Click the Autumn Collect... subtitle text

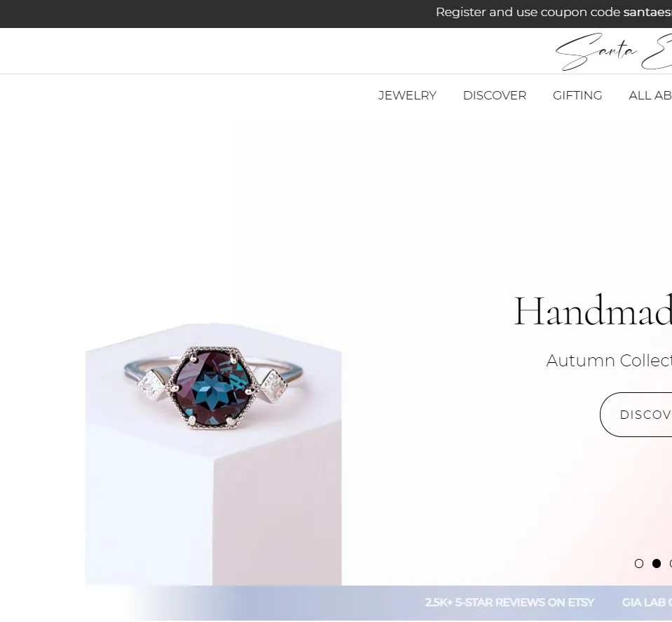click(x=609, y=361)
